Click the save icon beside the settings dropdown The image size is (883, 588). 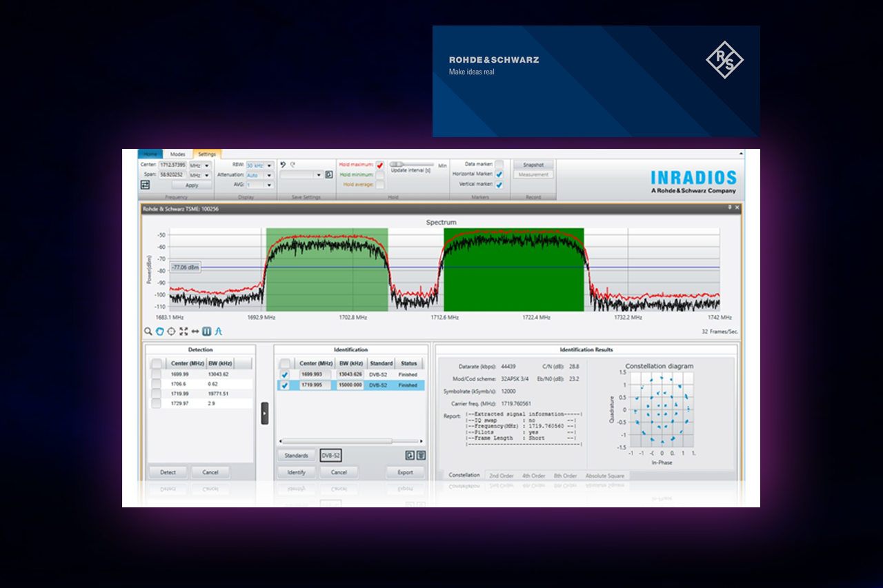(x=329, y=174)
